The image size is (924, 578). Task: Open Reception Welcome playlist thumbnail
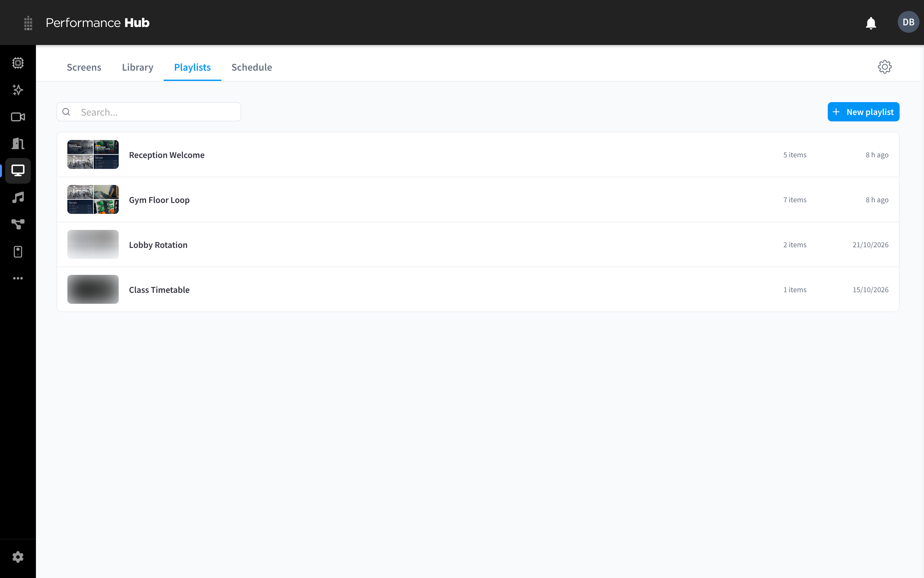coord(93,154)
